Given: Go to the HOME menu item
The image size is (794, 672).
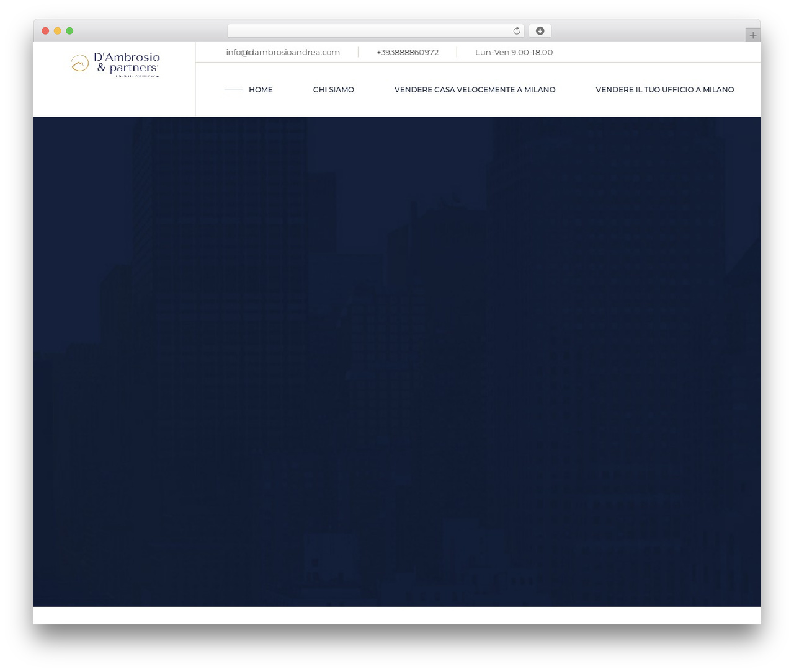Looking at the screenshot, I should 261,89.
